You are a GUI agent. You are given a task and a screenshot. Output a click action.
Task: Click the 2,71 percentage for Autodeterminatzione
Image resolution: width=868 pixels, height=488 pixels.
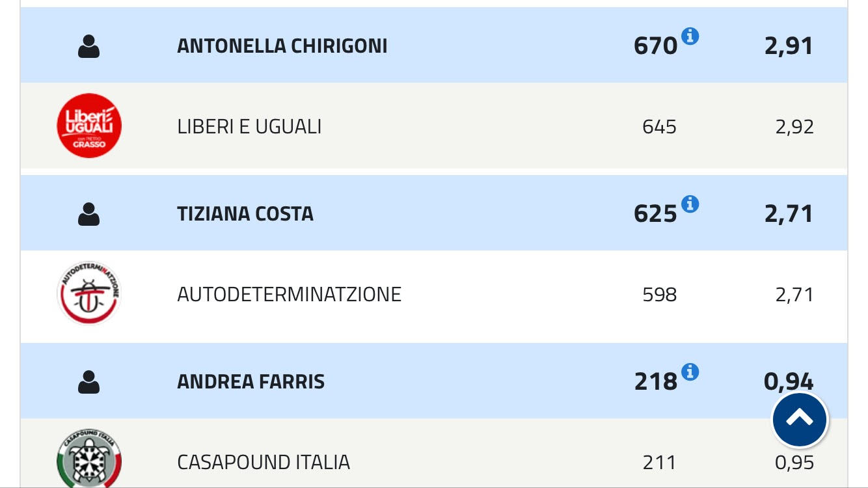(794, 295)
